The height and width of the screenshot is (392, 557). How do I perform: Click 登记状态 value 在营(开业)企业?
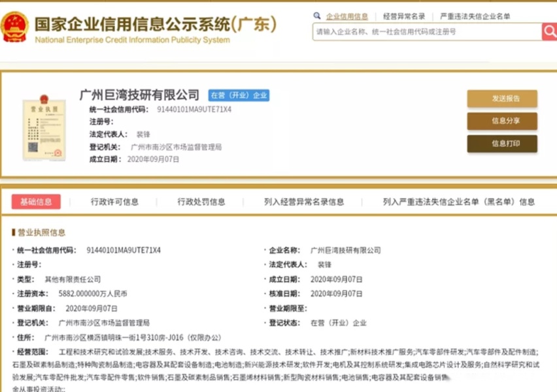coord(338,323)
